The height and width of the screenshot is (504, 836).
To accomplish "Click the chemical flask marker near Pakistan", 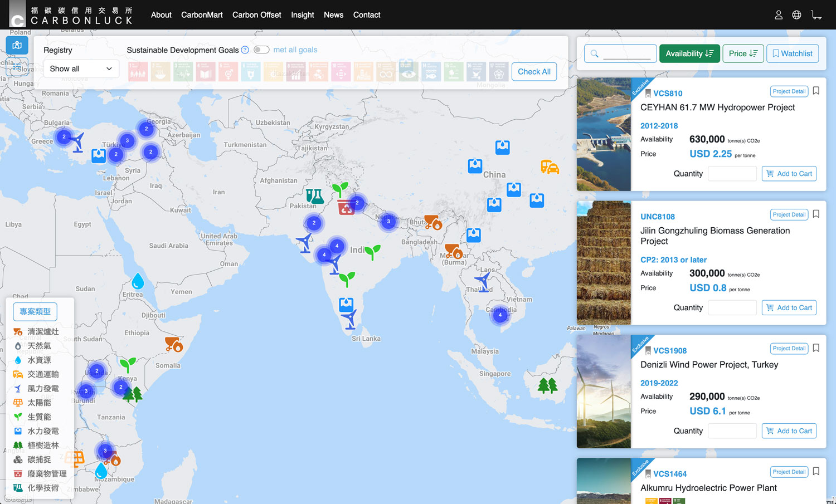I will [314, 195].
